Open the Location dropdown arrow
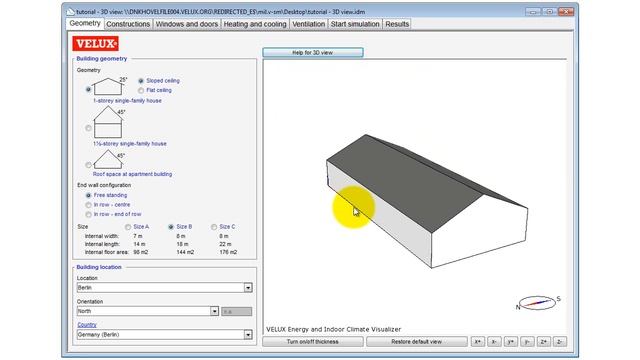This screenshot has height=360, width=640. [248, 288]
